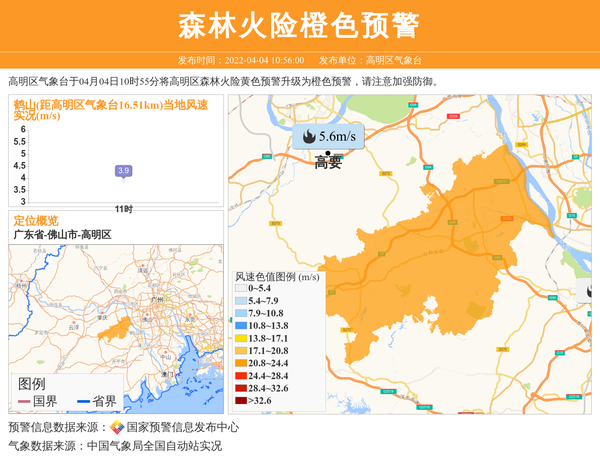Click the 风速色值图例 (m/s) legend title
Viewport: 600px width, 471px height.
277,277
